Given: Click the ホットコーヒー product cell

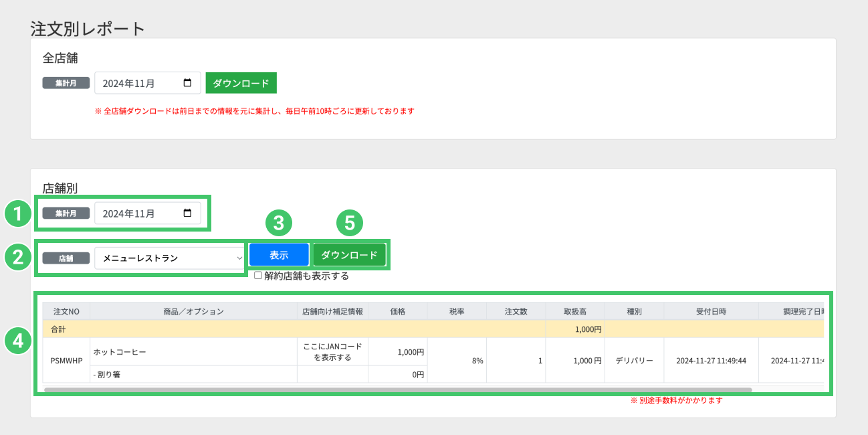Looking at the screenshot, I should (x=193, y=351).
